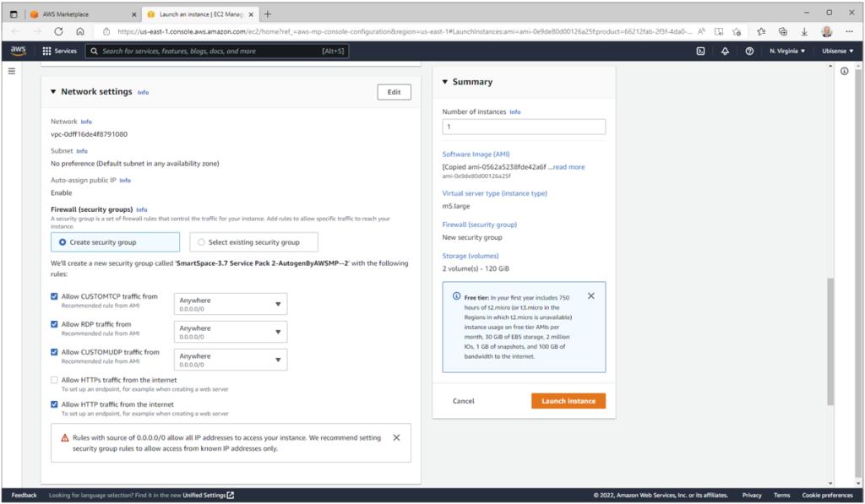Open the CloudShell icon in the header
Viewport: 865px width, 504px height.
[x=700, y=51]
